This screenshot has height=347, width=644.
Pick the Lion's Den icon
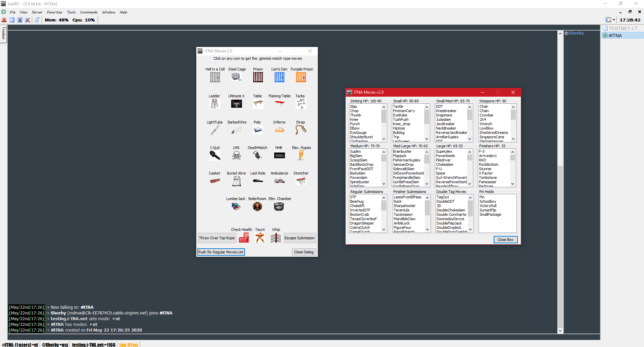(x=280, y=77)
